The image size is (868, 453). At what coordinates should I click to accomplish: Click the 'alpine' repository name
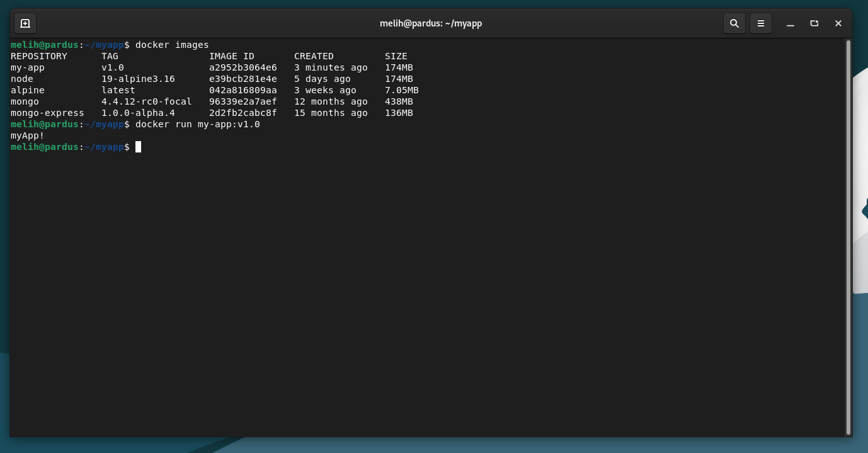[28, 90]
